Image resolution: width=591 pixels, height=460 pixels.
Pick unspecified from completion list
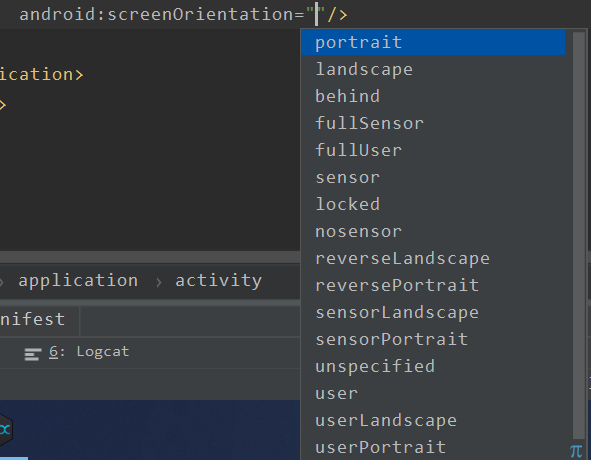[x=433, y=366]
